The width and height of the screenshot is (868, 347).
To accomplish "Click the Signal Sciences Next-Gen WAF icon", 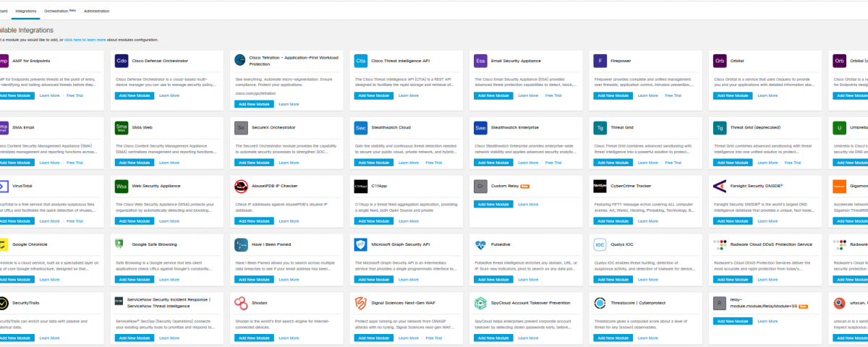I will point(360,303).
